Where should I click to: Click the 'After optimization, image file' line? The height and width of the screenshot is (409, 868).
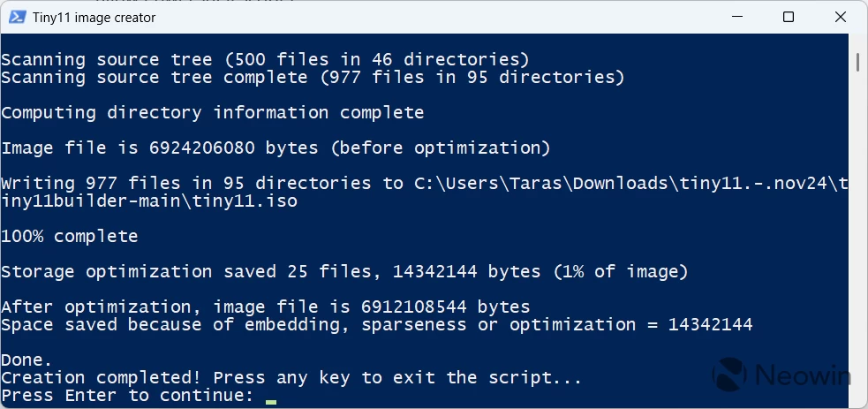point(266,307)
